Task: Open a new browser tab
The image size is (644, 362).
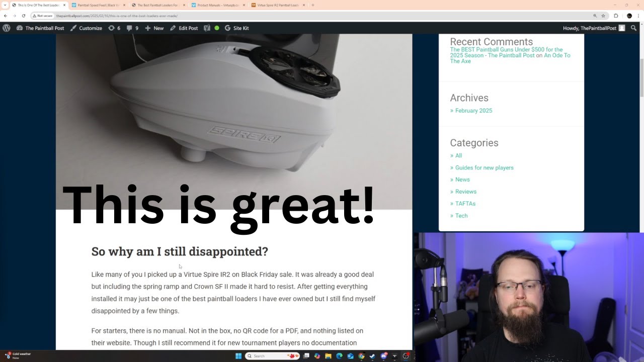Action: 313,5
